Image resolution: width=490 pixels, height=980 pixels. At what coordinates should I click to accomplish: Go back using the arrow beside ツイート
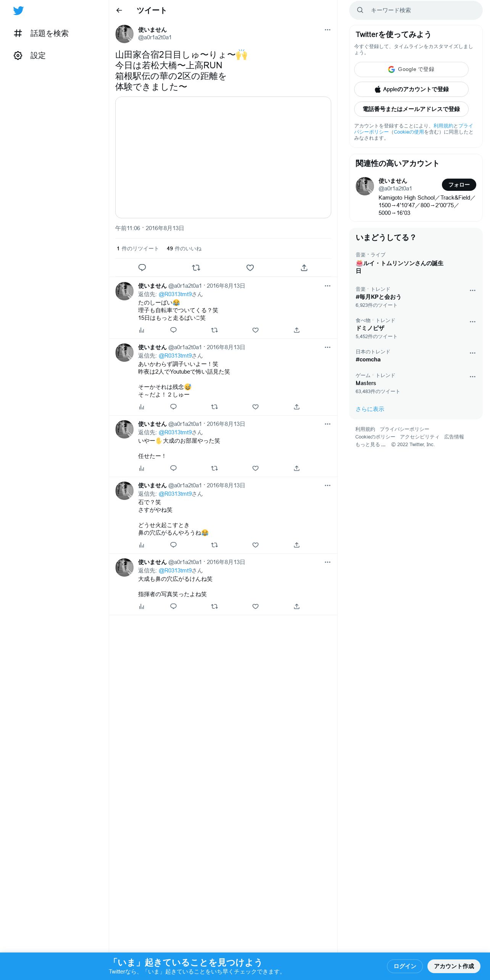click(x=119, y=10)
